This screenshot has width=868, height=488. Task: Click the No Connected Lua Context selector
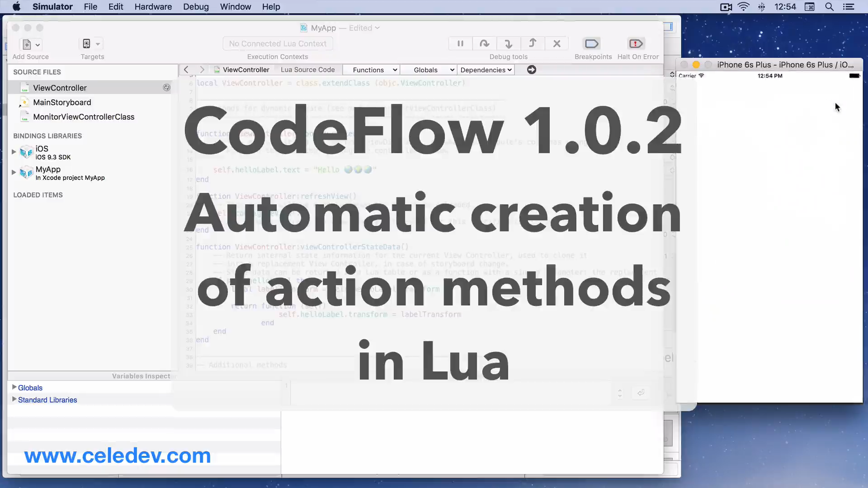(278, 44)
